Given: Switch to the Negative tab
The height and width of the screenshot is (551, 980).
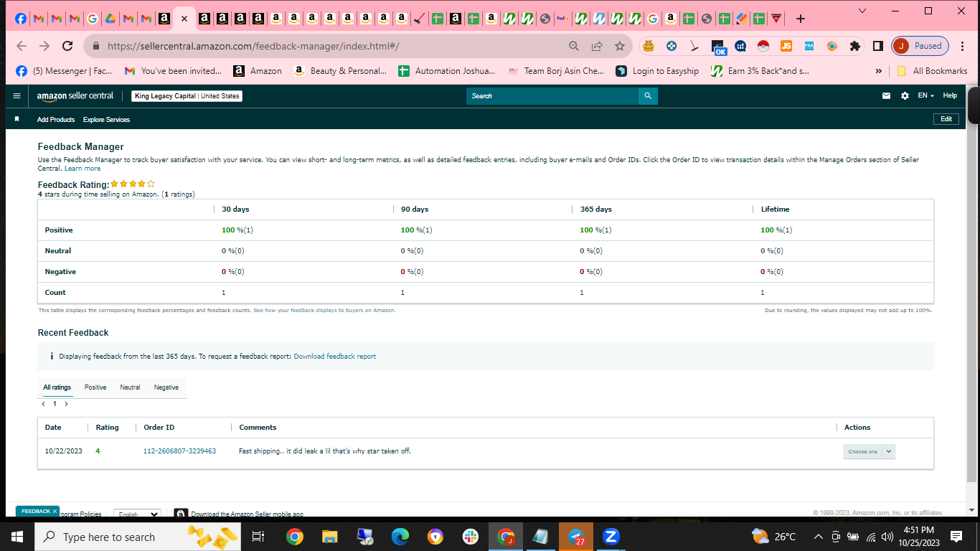Looking at the screenshot, I should (166, 387).
